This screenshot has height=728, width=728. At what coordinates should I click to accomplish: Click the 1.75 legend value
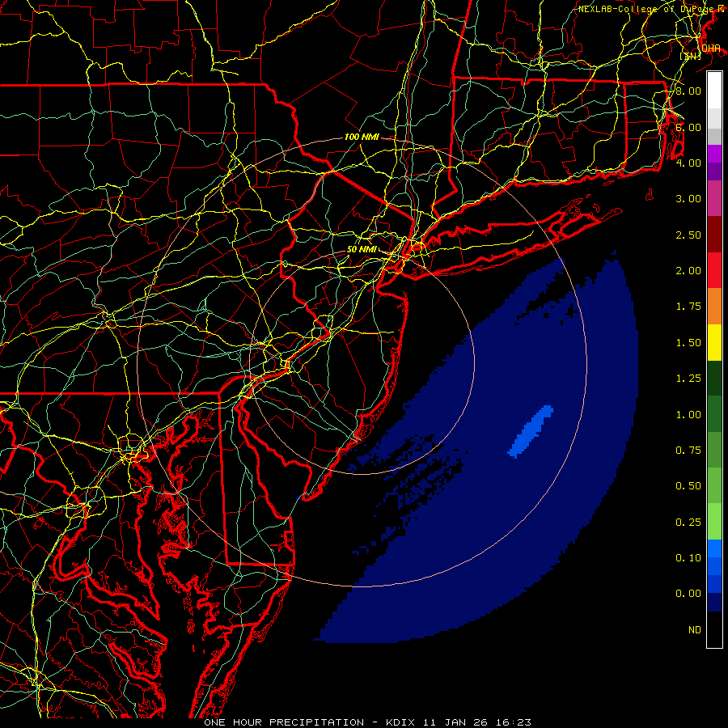(688, 307)
